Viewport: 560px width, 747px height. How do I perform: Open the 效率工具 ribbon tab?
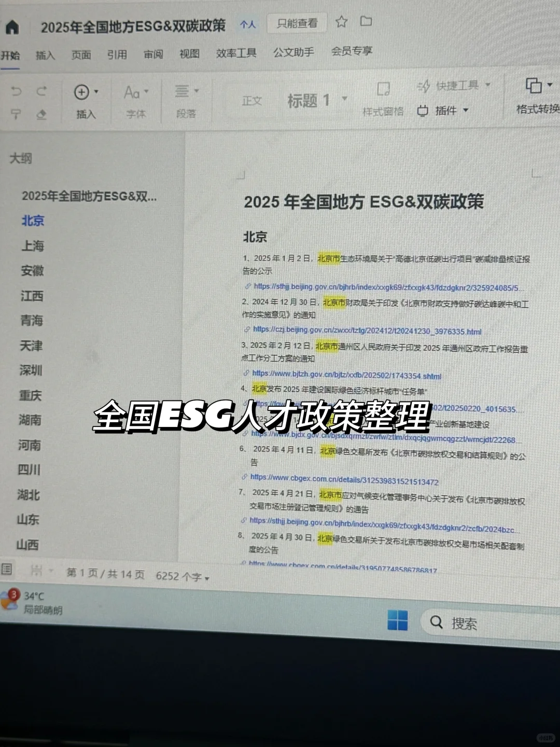(236, 52)
